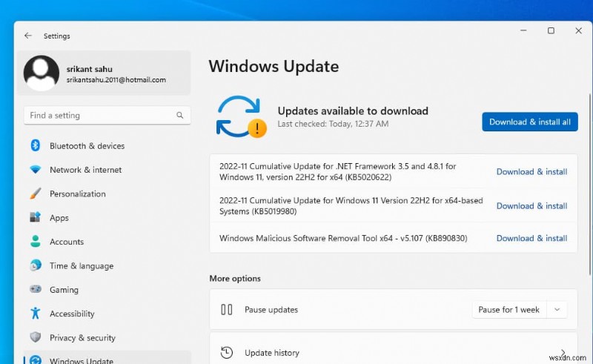
Task: Click the Bluetooth icon in sidebar
Action: click(35, 145)
